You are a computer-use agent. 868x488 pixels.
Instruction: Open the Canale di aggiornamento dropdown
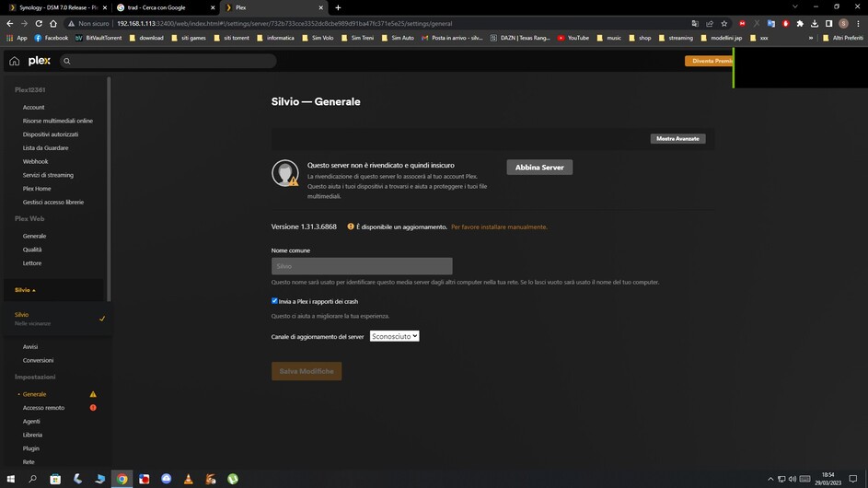[x=394, y=336]
